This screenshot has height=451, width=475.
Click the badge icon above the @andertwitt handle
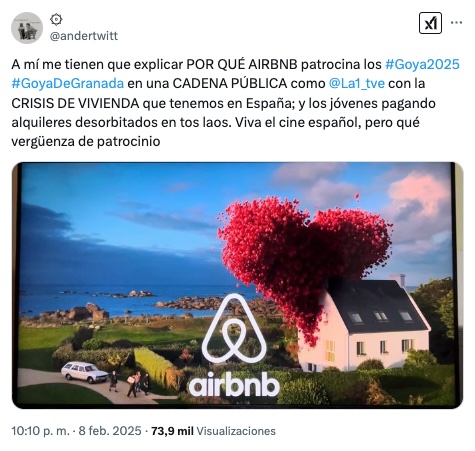(x=56, y=20)
